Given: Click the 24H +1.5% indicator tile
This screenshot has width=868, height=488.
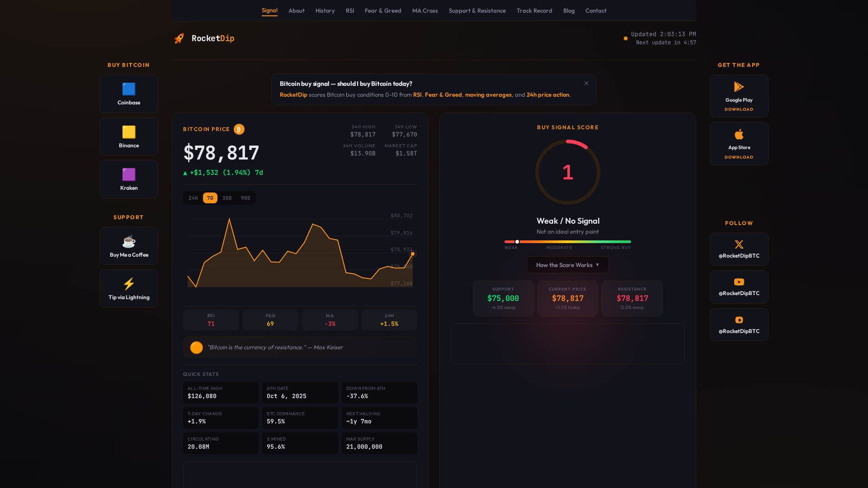Looking at the screenshot, I should click(389, 320).
